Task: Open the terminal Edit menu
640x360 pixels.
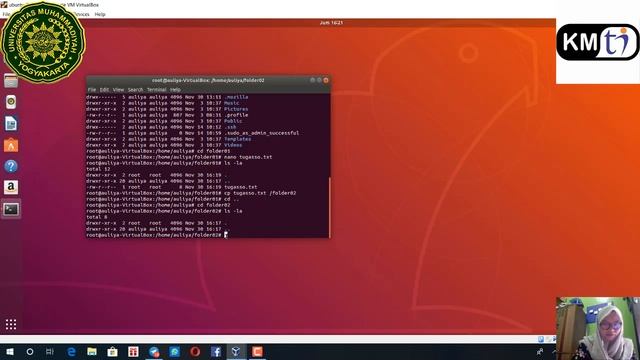Action: pyautogui.click(x=104, y=90)
